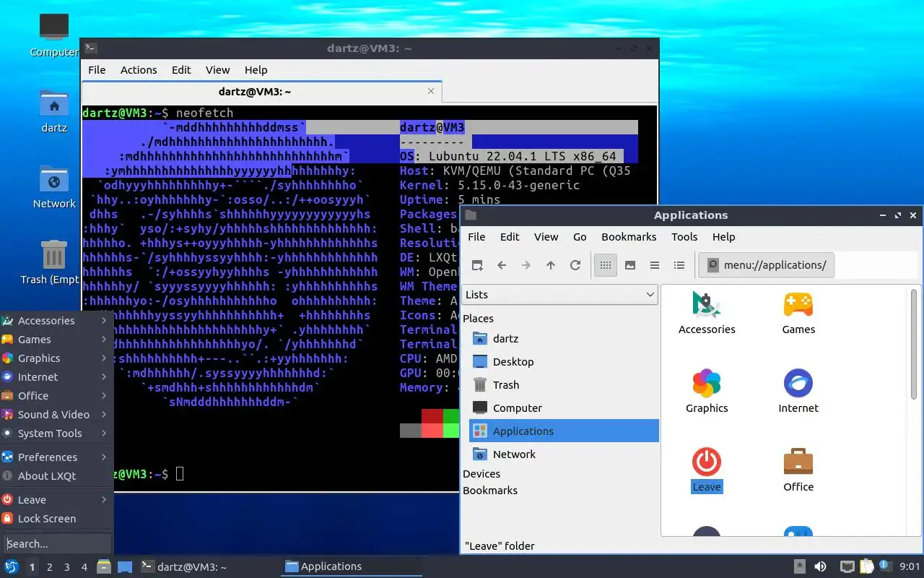Open the Accessories folder icon in file manager
The image size is (924, 578).
(x=707, y=312)
